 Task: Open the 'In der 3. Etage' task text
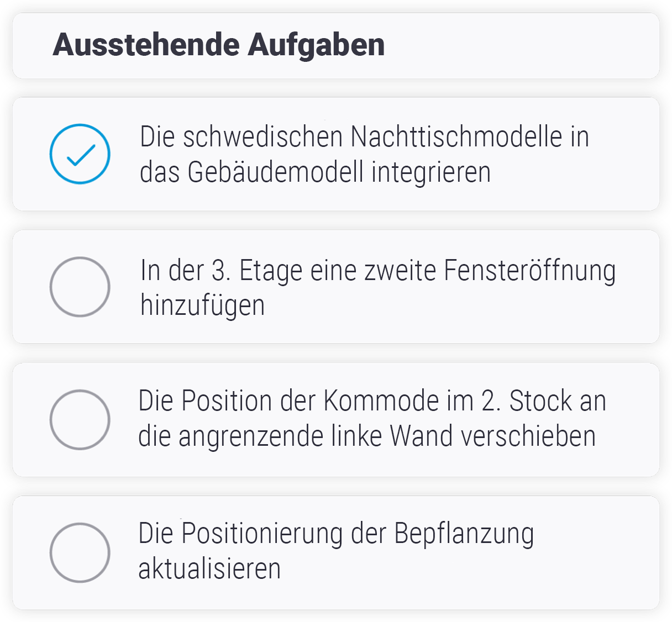[x=377, y=271]
